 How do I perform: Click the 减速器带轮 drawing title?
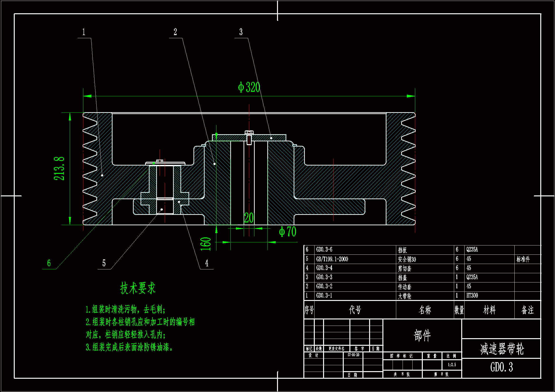point(502,349)
